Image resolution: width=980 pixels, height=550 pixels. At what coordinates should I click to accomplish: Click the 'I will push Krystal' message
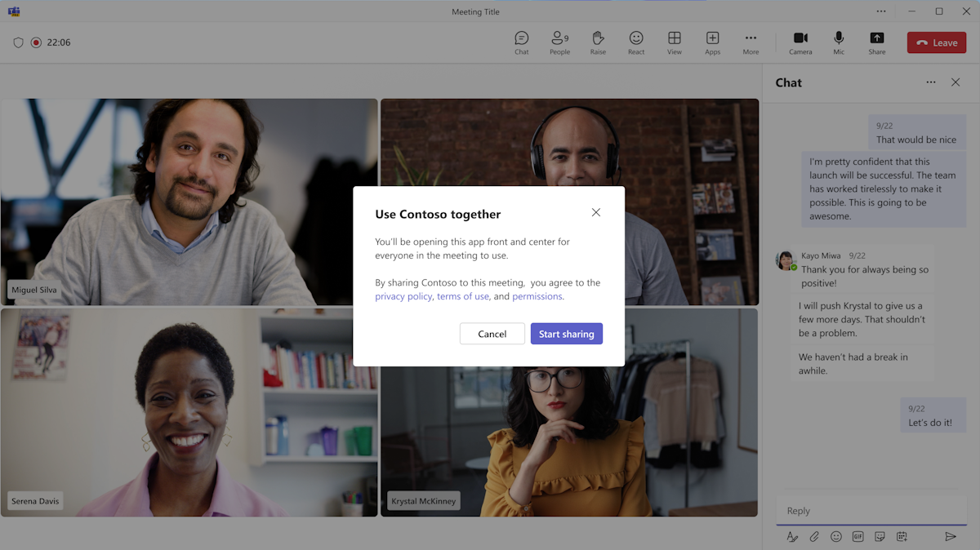[862, 320]
